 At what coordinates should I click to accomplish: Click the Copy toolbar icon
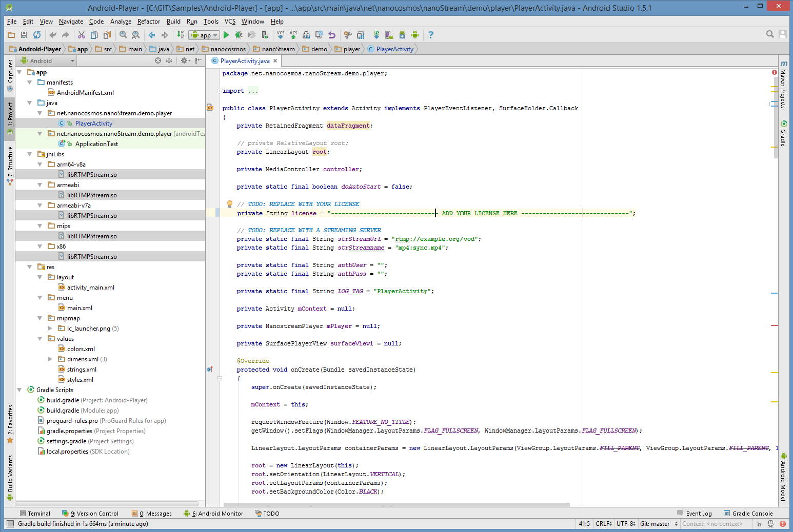point(94,35)
